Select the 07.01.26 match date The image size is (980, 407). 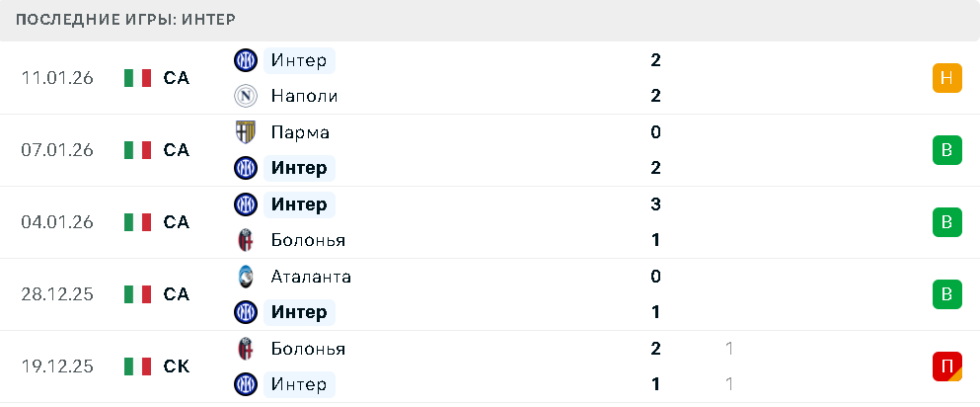pyautogui.click(x=57, y=150)
